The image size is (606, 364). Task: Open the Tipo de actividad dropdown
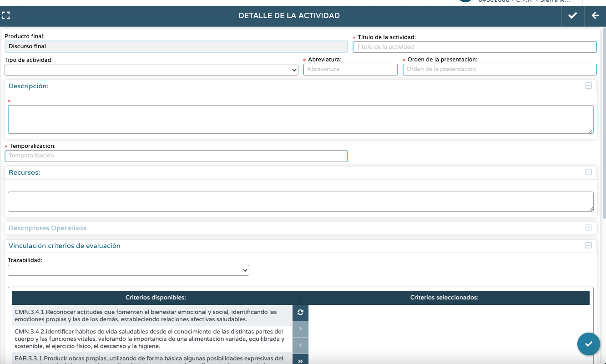point(151,70)
